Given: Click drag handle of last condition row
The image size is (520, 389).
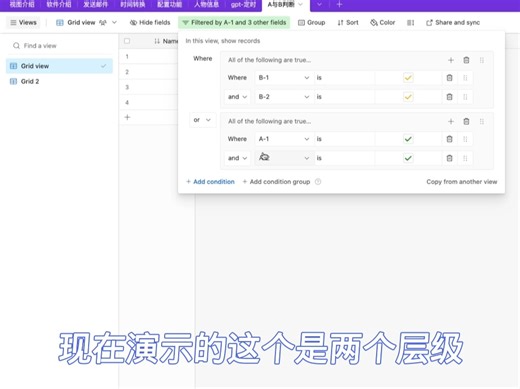Looking at the screenshot, I should [x=465, y=158].
